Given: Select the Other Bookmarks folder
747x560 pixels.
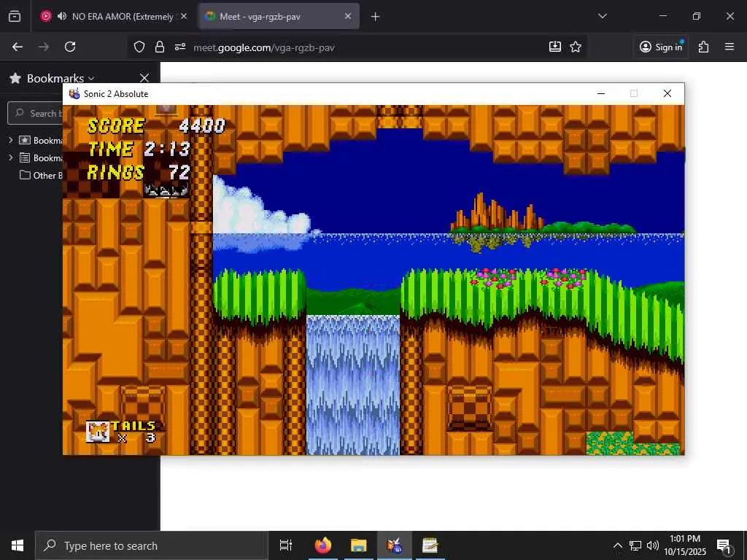Looking at the screenshot, I should (41, 175).
